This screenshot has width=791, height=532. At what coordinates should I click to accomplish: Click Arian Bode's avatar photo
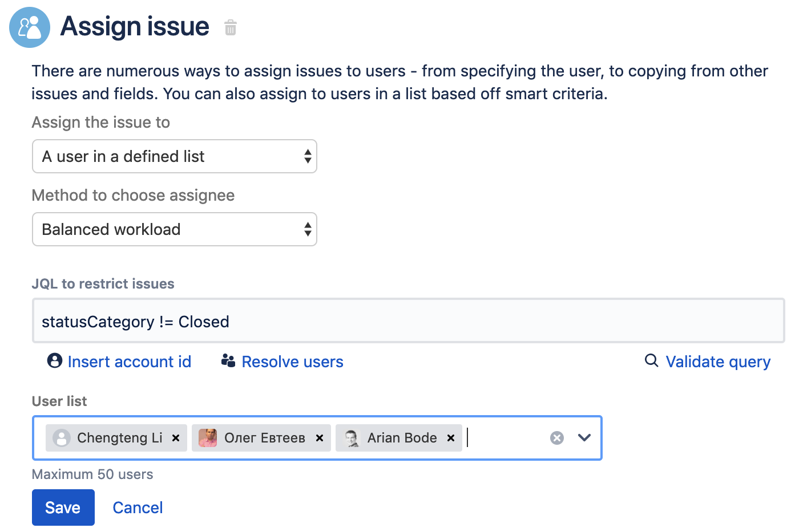[352, 438]
